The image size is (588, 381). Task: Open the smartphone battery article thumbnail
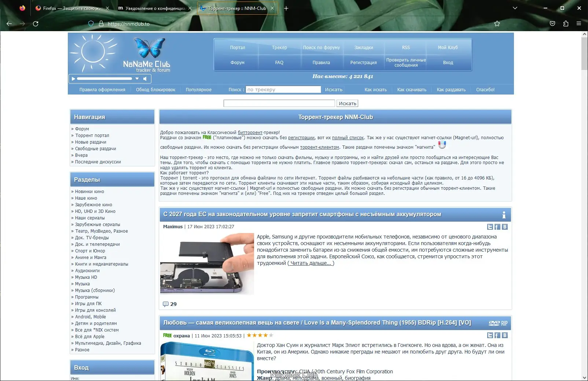(x=207, y=264)
